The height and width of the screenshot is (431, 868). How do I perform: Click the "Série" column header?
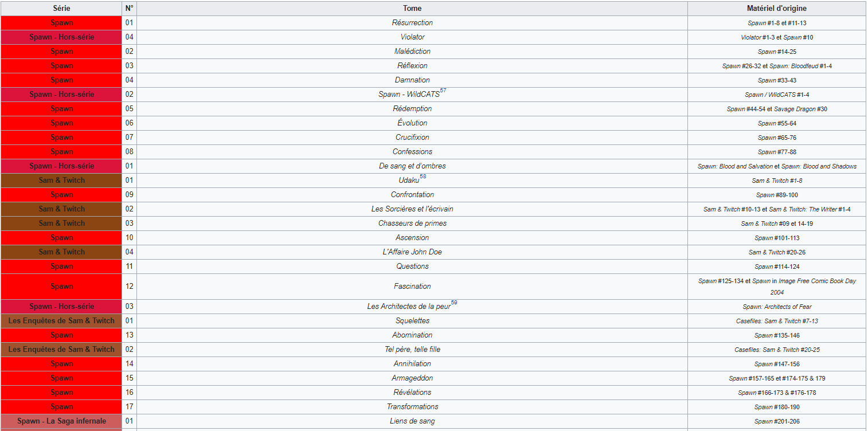coord(61,9)
